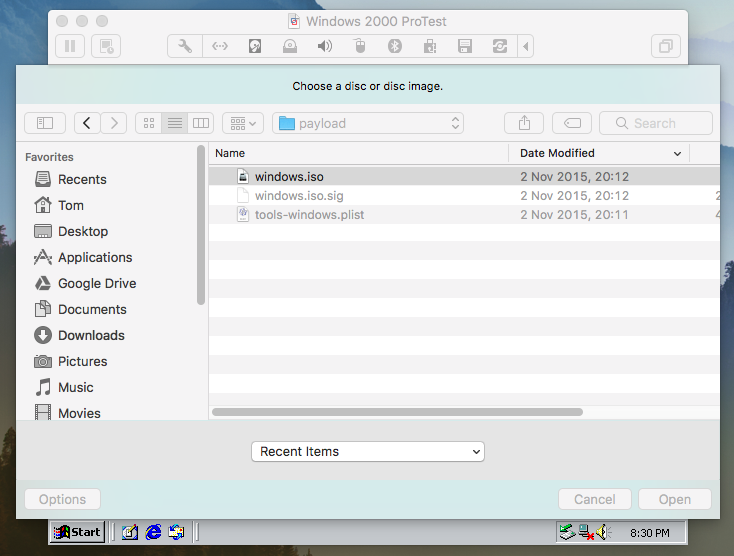The image size is (734, 556).
Task: Open the Share button in file dialog
Action: [x=524, y=123]
